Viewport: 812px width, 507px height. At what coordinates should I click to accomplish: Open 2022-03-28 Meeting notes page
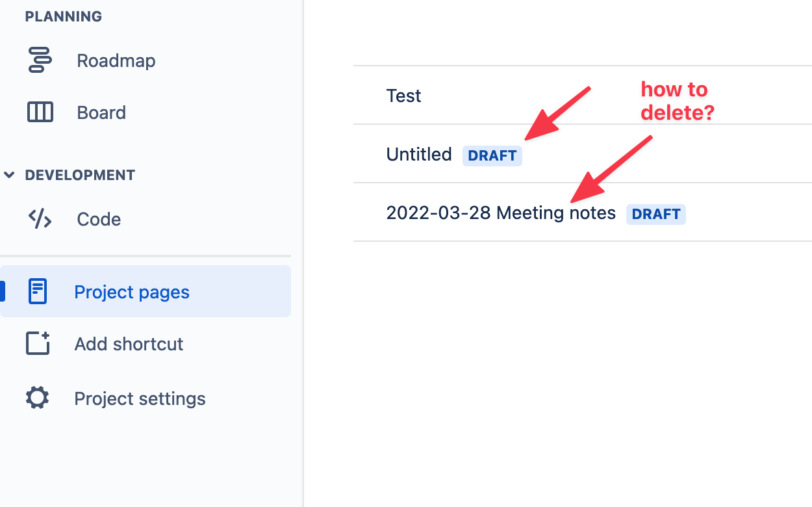[501, 213]
